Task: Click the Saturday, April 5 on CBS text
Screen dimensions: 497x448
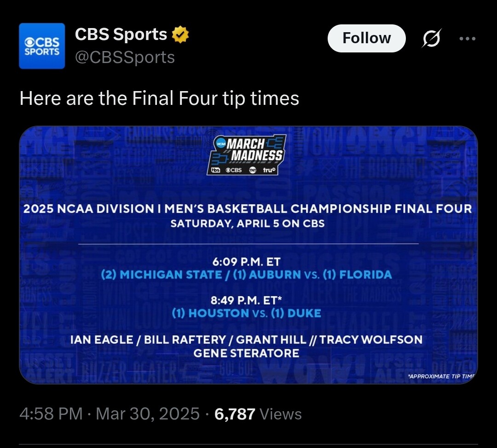Action: [x=248, y=224]
